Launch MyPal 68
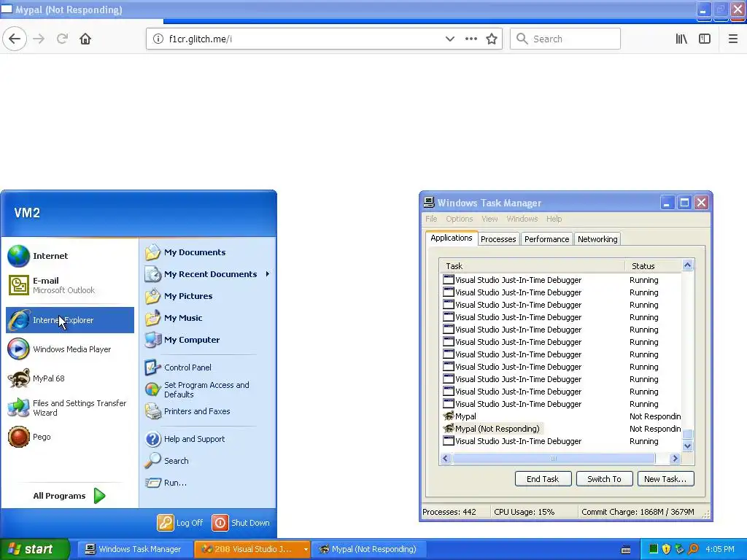747x560 pixels. [70, 378]
